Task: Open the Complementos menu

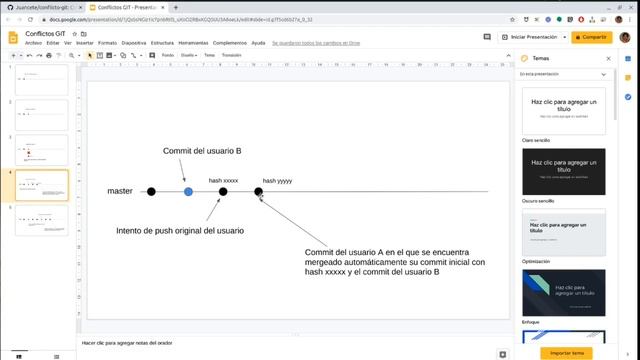Action: [x=230, y=43]
